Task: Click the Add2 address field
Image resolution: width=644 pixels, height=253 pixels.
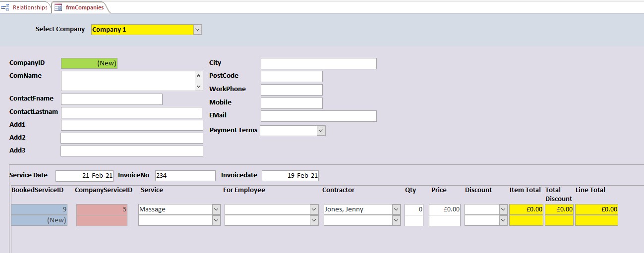Action: pos(132,138)
